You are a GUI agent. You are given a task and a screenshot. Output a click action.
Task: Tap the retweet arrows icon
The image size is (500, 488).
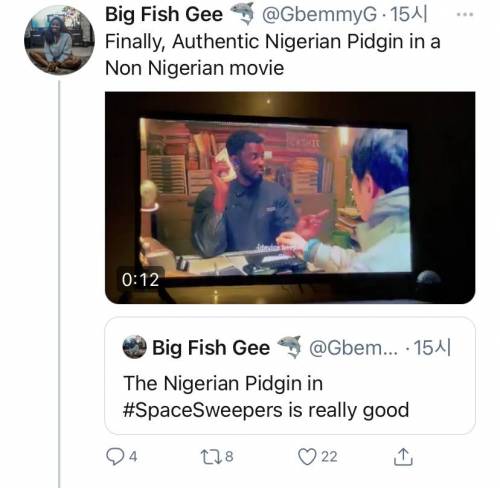(211, 456)
